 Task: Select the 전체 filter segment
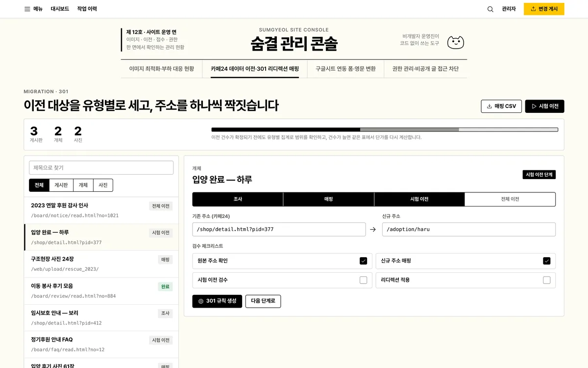pos(39,185)
